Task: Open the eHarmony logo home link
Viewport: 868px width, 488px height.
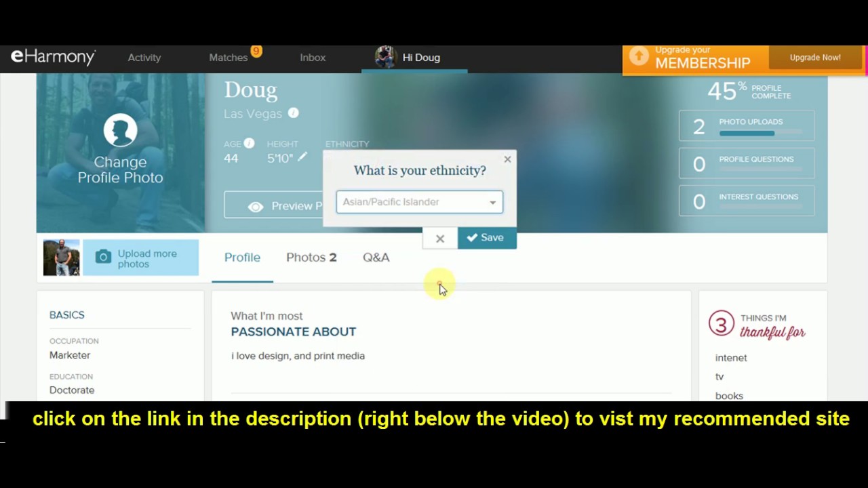Action: pyautogui.click(x=53, y=57)
